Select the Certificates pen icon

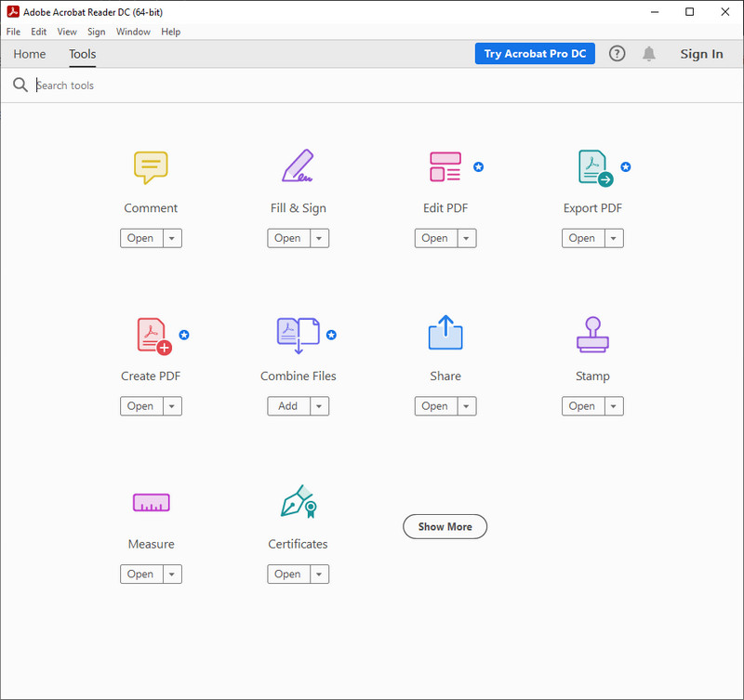pyautogui.click(x=298, y=503)
